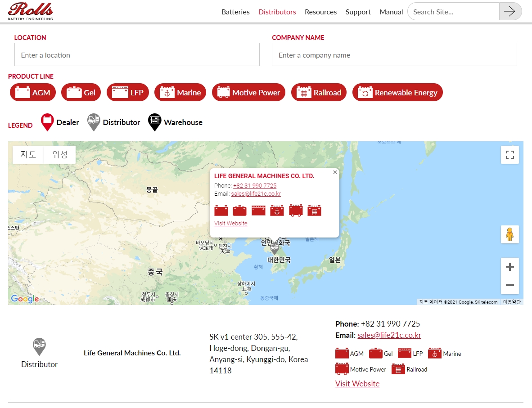Viewport: 532px width, 408px height.
Task: Toggle the Motive Power filter
Action: tap(249, 92)
